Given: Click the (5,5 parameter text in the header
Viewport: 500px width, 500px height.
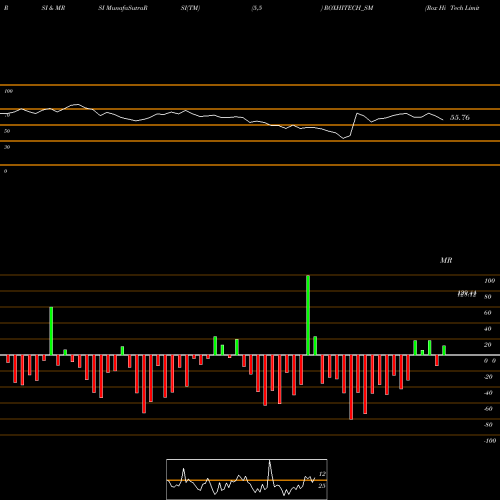Looking at the screenshot, I should [256, 8].
